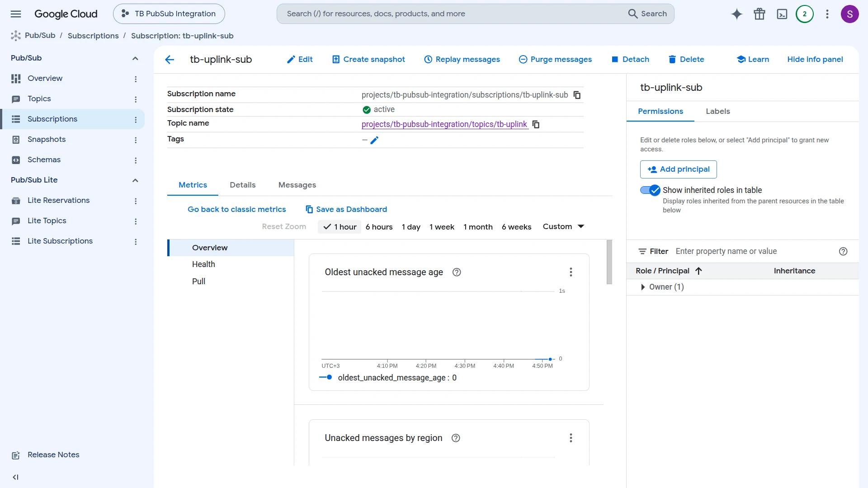
Task: Switch to the Metrics tab
Action: (193, 185)
